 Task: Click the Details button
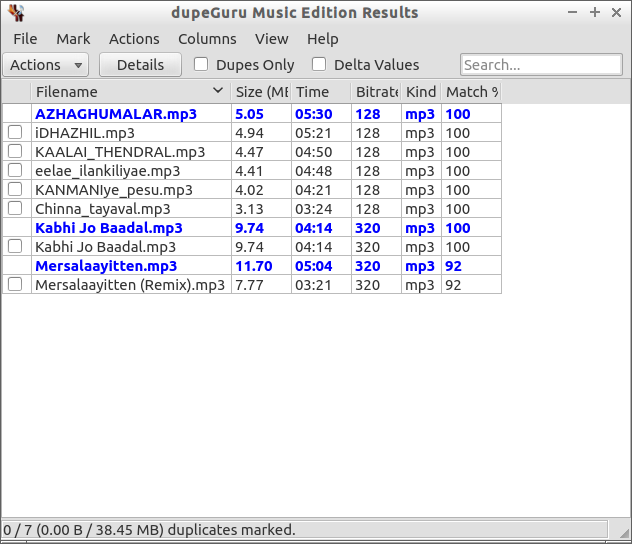click(140, 65)
